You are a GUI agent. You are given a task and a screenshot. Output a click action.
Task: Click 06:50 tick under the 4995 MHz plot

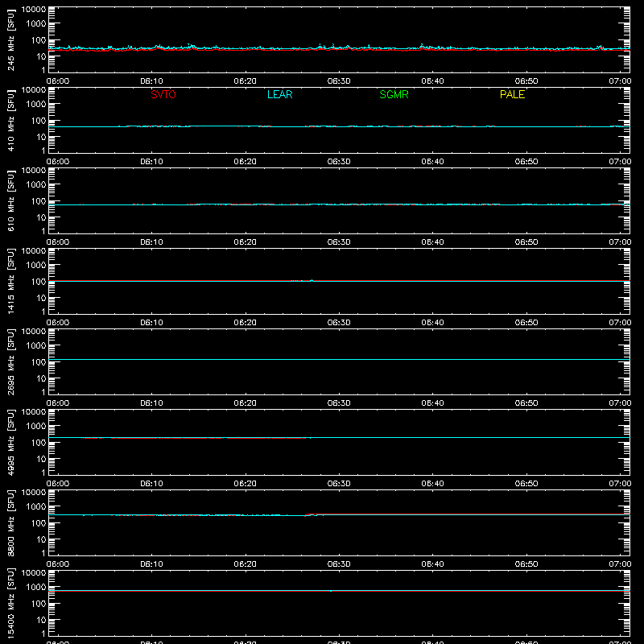[x=526, y=484]
